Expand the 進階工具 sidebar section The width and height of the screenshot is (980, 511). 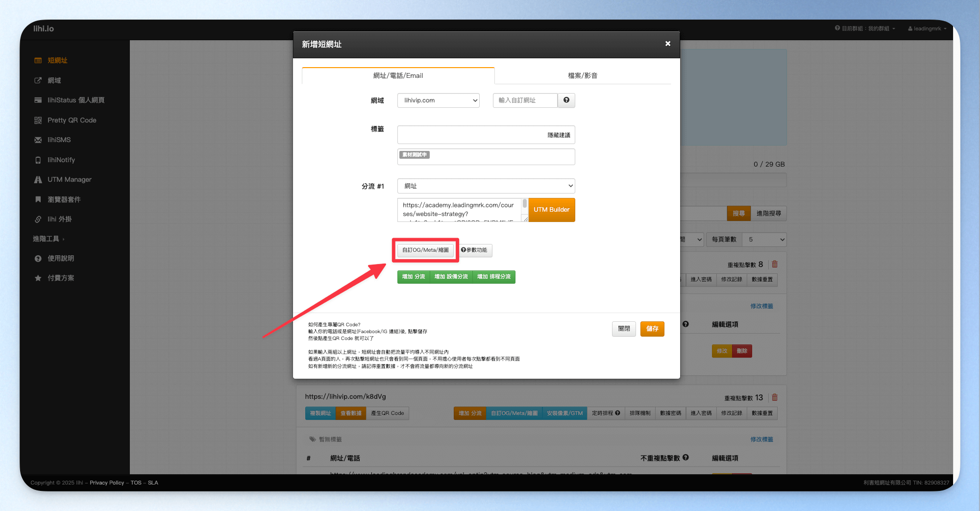click(49, 239)
